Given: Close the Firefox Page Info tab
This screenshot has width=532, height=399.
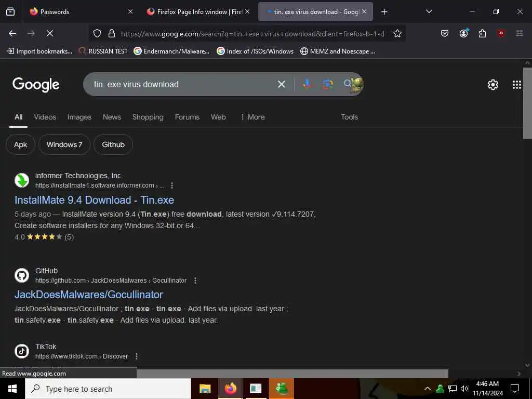Looking at the screenshot, I should point(247,11).
